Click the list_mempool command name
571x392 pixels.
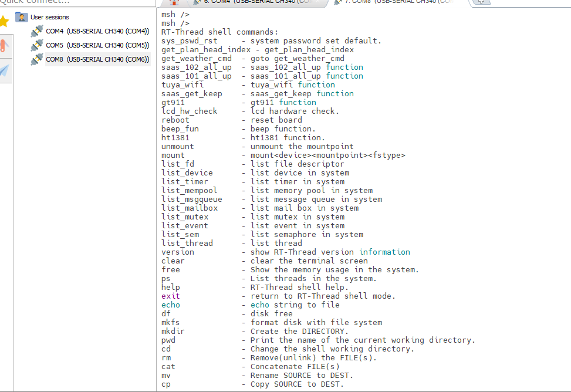point(190,190)
